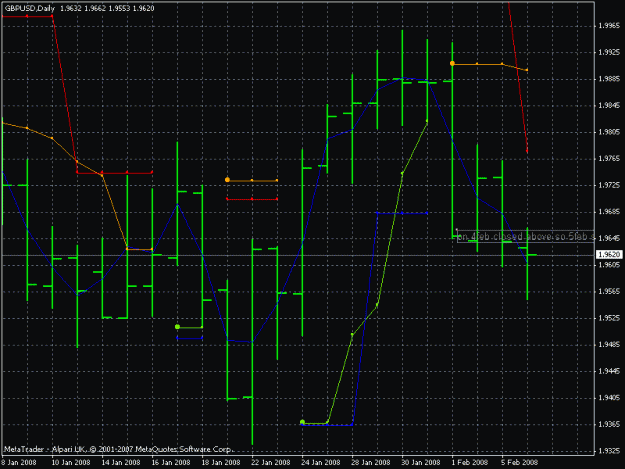Click the large orange dot at 1 Feb
Screen dimensions: 625x469
click(452, 63)
